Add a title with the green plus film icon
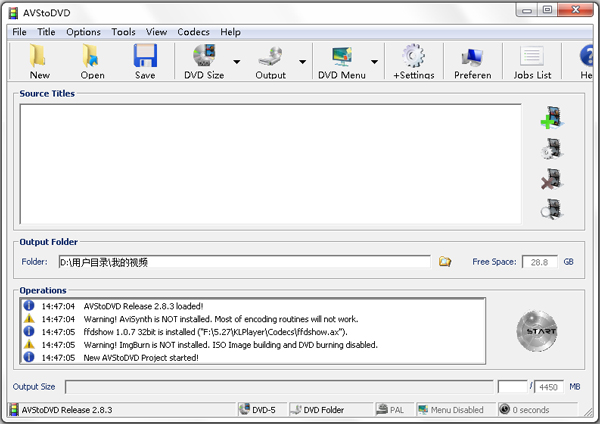This screenshot has width=600, height=424. coord(552,117)
